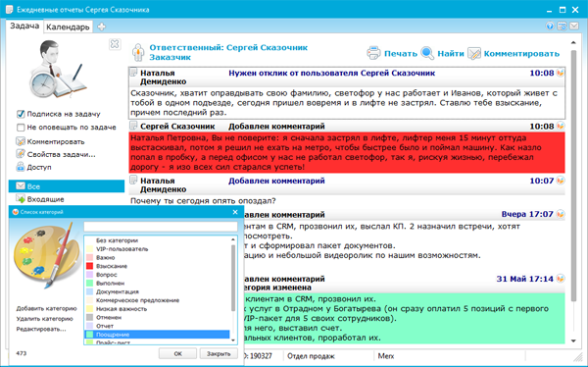Click the Входящие inbox arrow icon
This screenshot has height=367, width=588.
coord(21,199)
